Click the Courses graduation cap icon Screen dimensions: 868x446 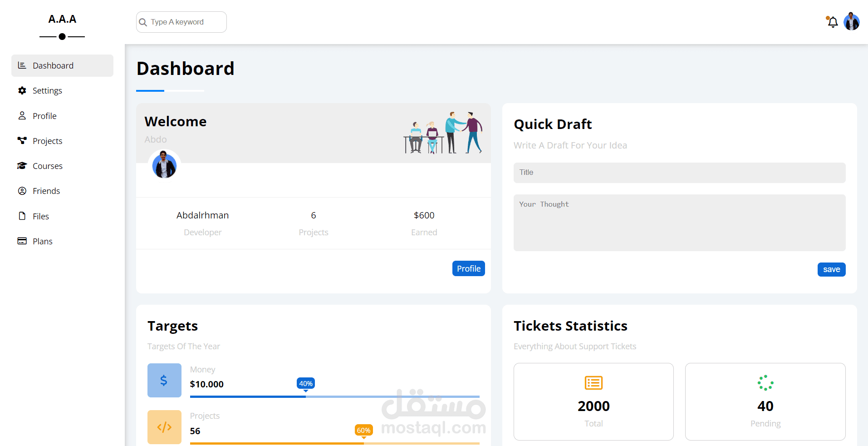(22, 165)
